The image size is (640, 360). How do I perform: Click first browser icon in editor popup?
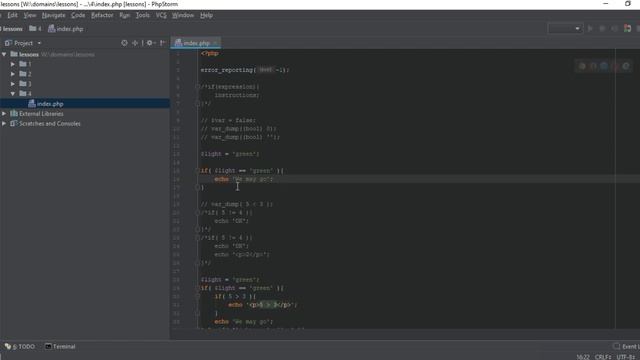tap(582, 66)
